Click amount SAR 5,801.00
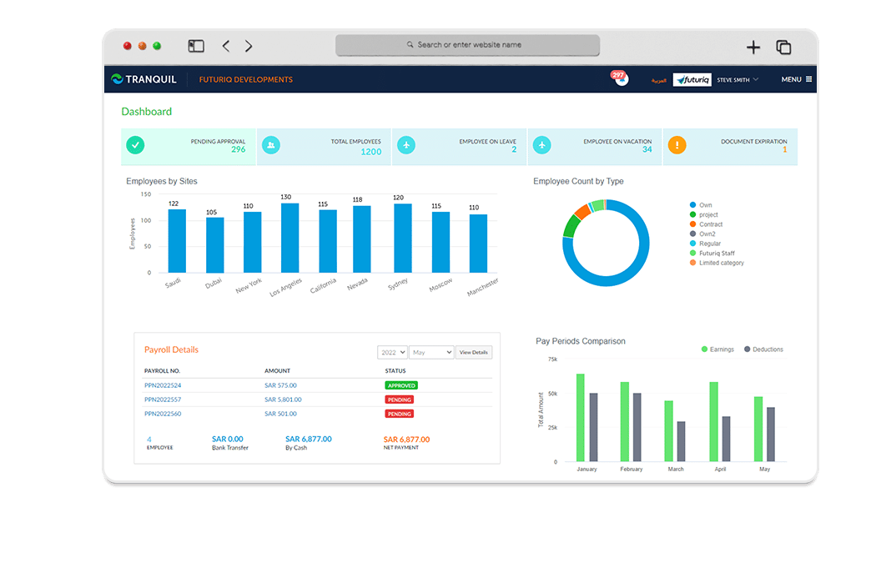Screen dimensions: 876x588 (x=283, y=400)
